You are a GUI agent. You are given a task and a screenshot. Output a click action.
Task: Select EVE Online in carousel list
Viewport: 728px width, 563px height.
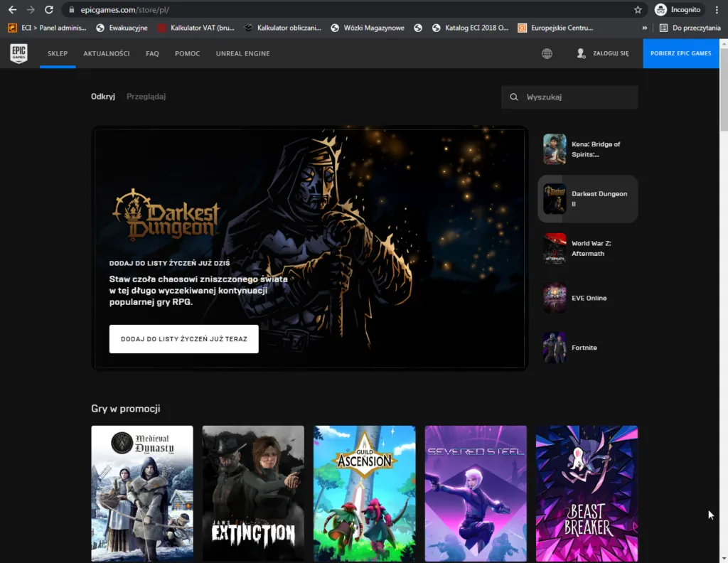click(x=588, y=298)
